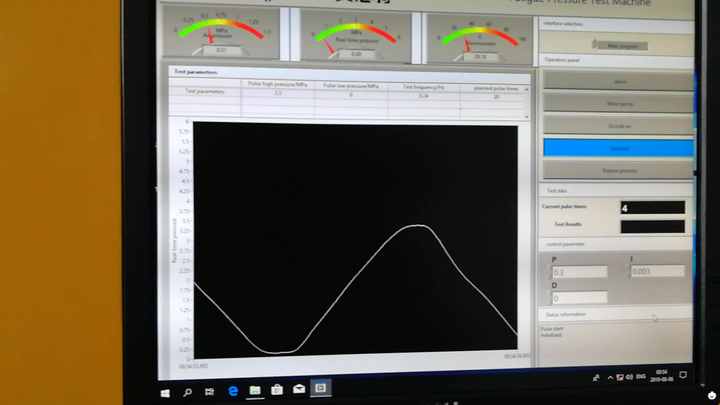Click the third gauge on the right
The image size is (720, 405).
pos(478,39)
